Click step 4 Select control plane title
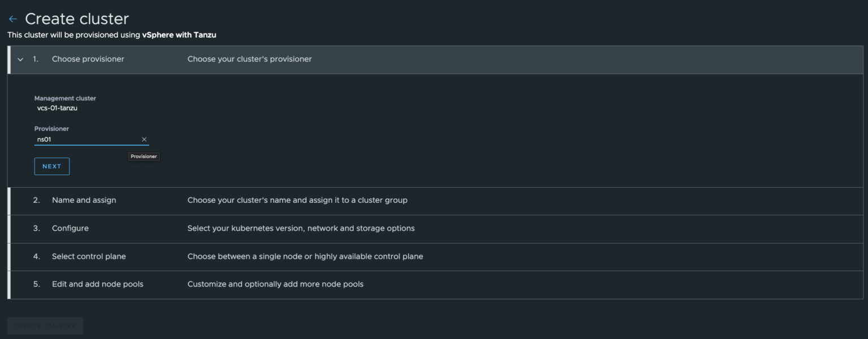This screenshot has height=339, width=868. (89, 256)
